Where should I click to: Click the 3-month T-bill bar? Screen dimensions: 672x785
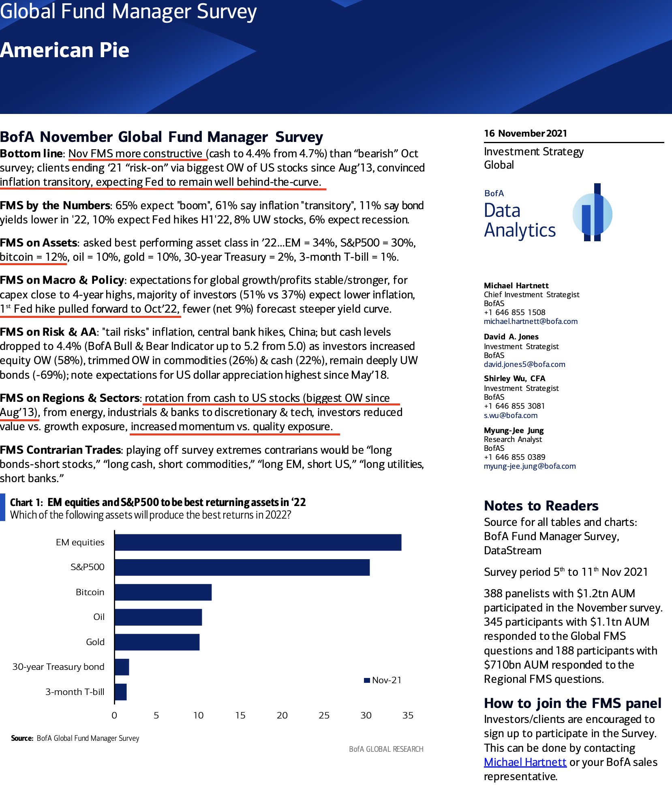(121, 692)
